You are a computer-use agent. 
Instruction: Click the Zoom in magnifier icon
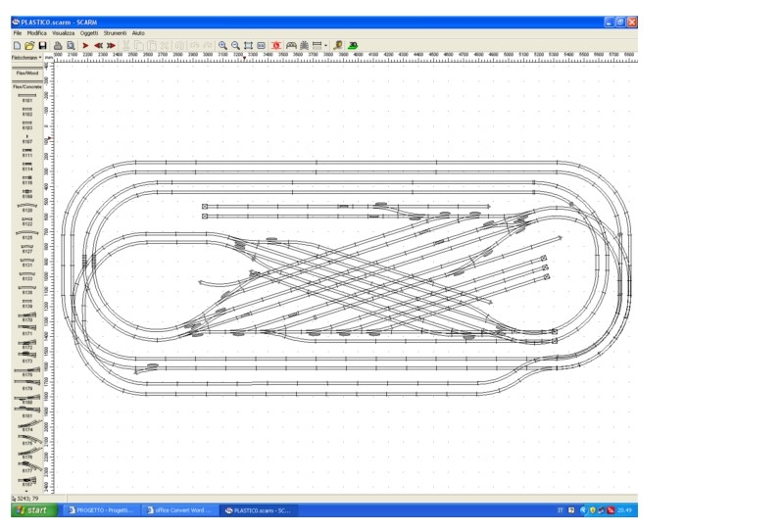pos(222,45)
